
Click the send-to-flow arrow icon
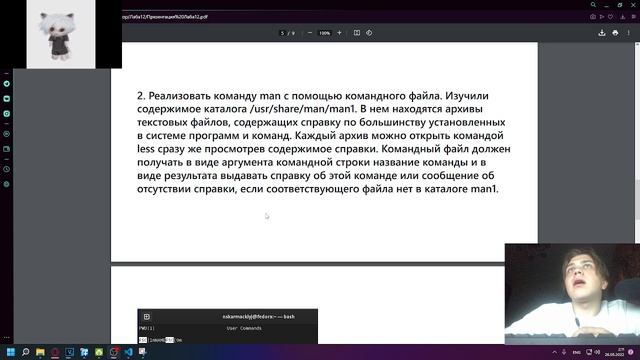602,17
